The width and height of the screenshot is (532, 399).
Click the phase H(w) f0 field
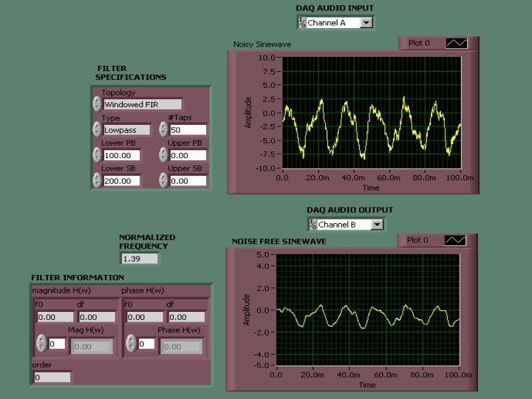[145, 317]
